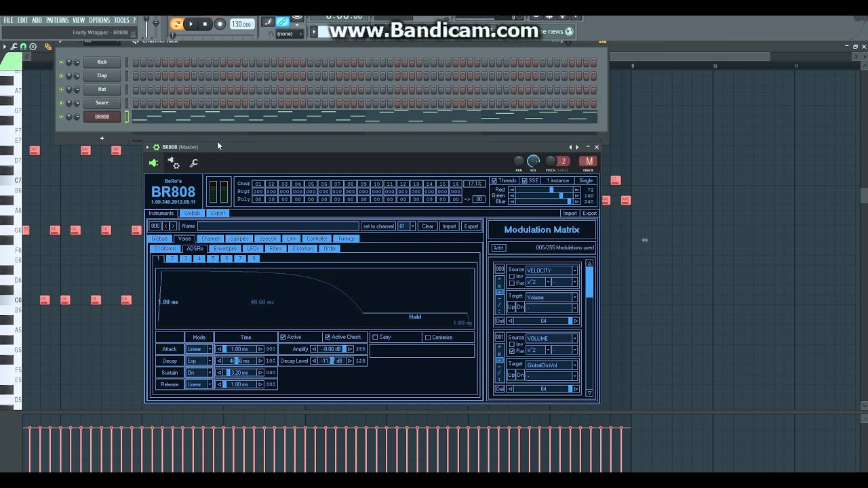
Task: Click the add channel plus button
Action: [x=102, y=138]
